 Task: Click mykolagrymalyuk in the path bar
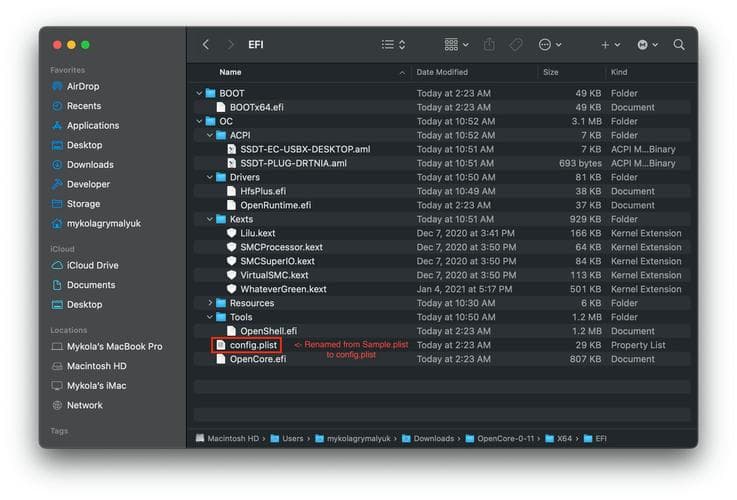click(x=353, y=438)
